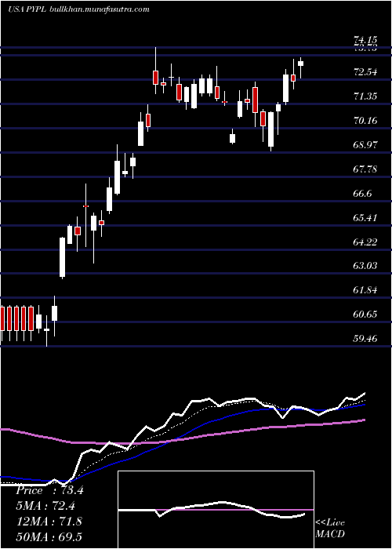This screenshot has width=392, height=549.
Task: Click the '5MA : 72.4' readout
Action: tap(45, 506)
